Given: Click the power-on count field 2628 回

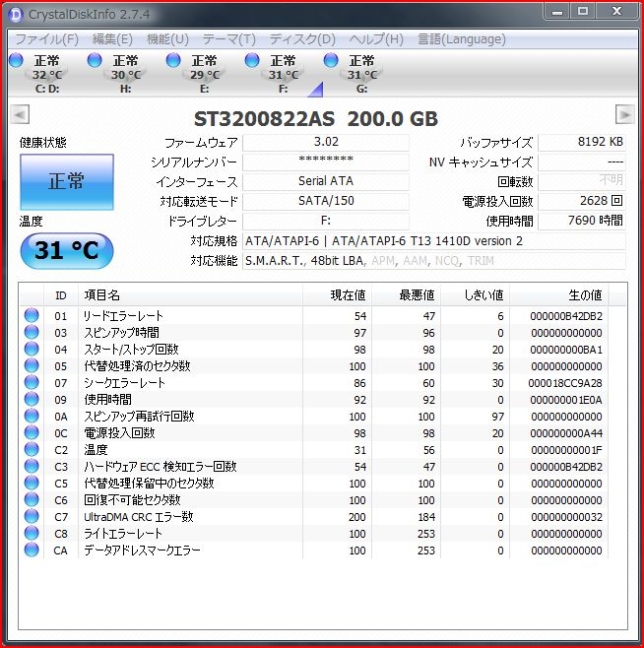Looking at the screenshot, I should point(582,201).
